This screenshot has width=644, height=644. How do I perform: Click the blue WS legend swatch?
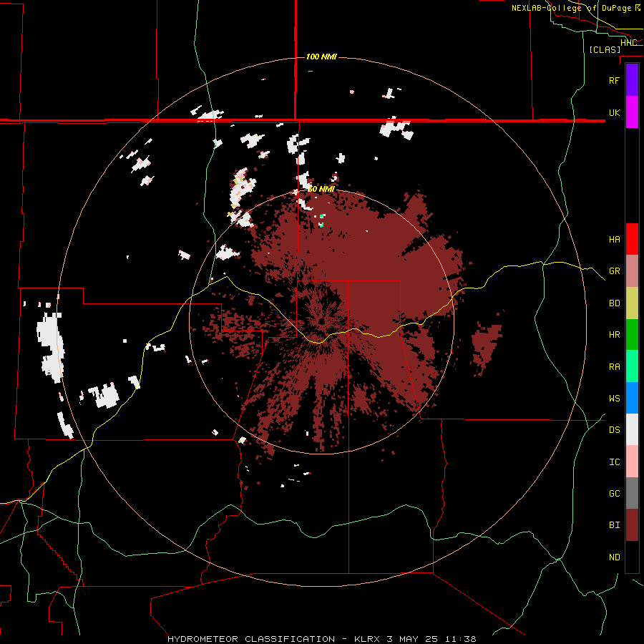632,398
